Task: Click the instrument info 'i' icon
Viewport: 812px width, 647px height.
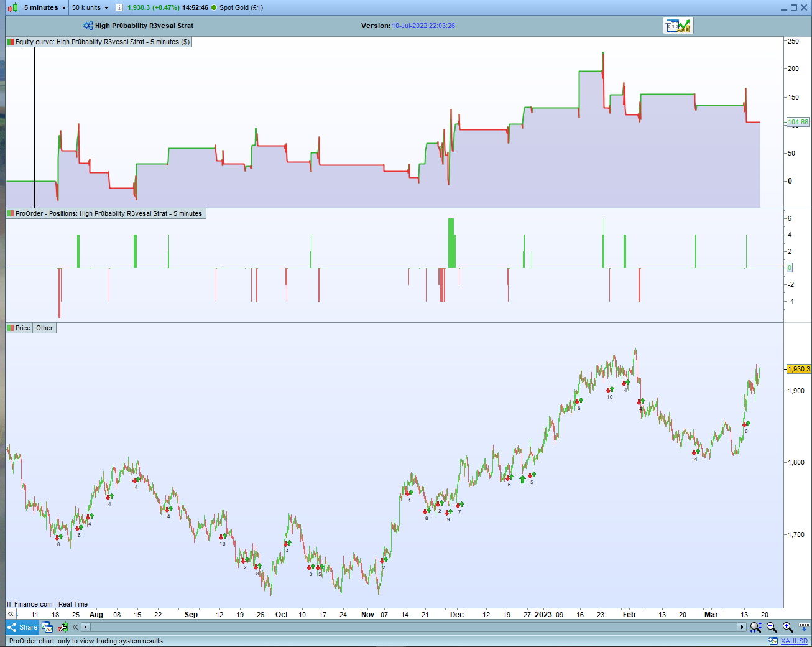Action: [119, 7]
